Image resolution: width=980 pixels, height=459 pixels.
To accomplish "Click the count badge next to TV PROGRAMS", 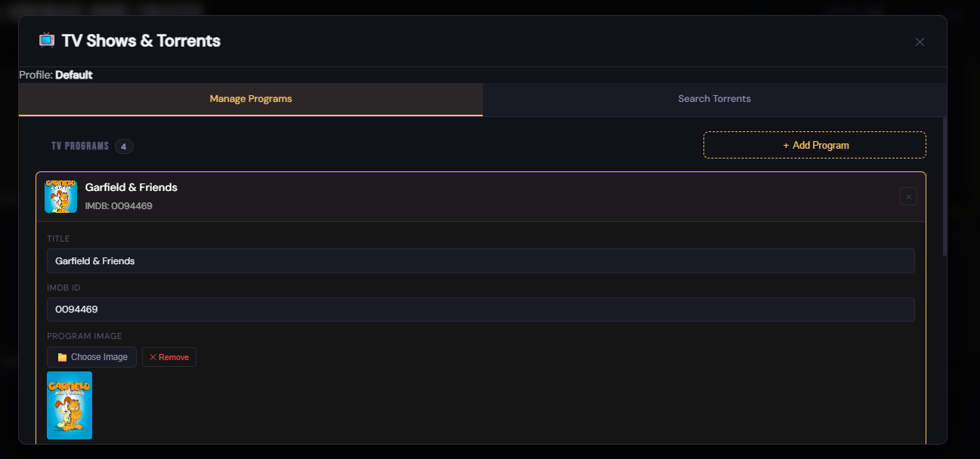I will [x=124, y=146].
